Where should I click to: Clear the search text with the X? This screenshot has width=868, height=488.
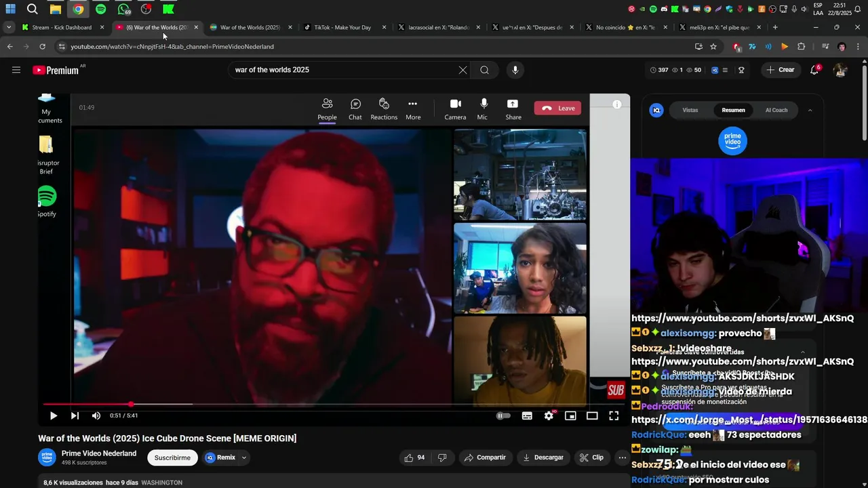click(x=462, y=70)
